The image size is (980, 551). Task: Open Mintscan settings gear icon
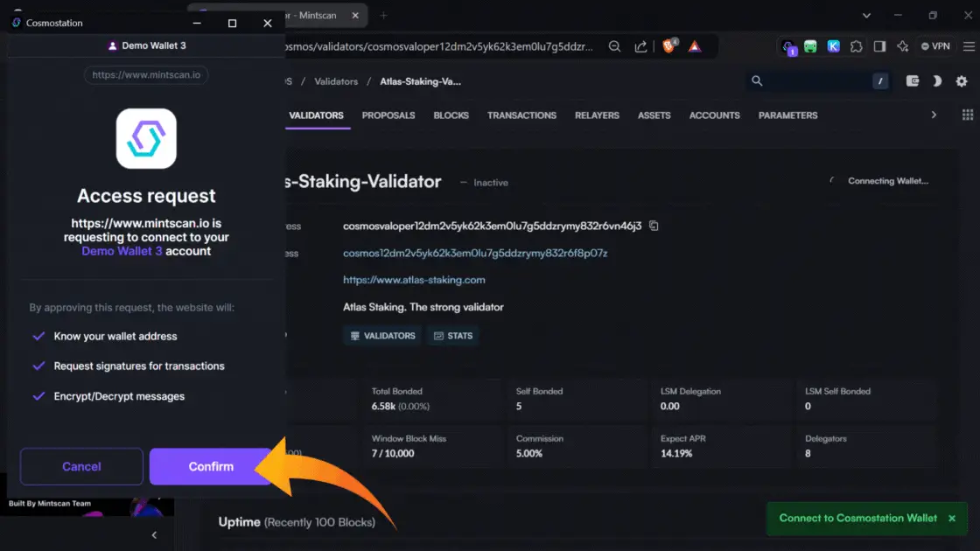click(962, 81)
